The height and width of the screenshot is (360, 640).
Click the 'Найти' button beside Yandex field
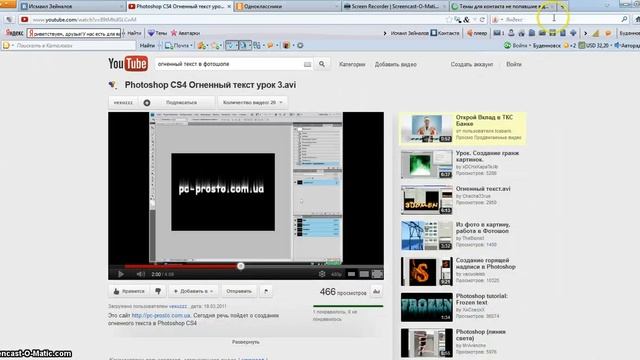pos(134,33)
